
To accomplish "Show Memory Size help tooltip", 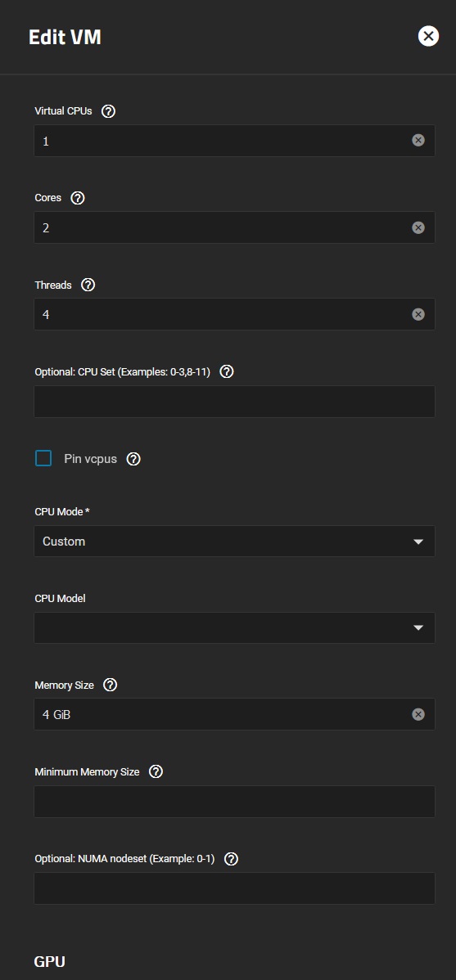I will click(110, 685).
